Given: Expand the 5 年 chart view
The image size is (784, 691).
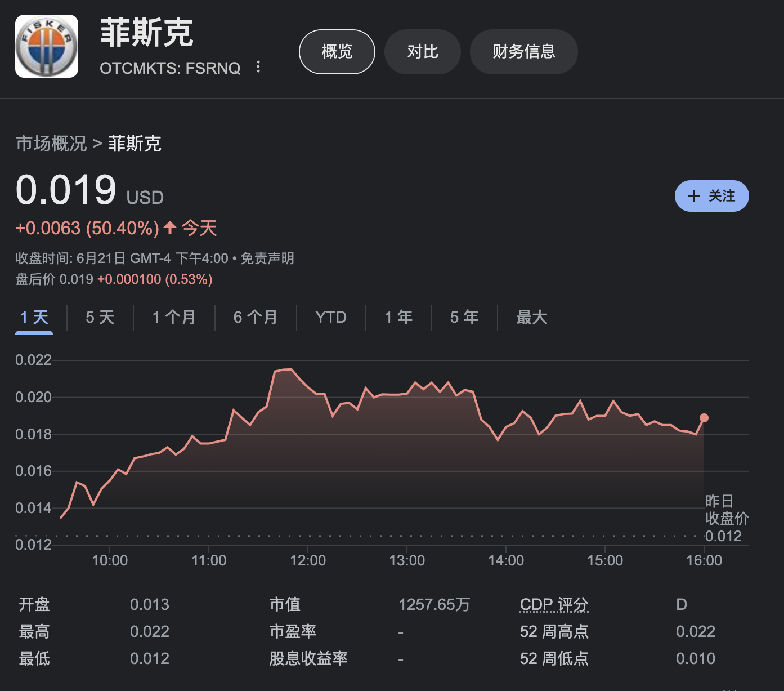Looking at the screenshot, I should (x=463, y=317).
